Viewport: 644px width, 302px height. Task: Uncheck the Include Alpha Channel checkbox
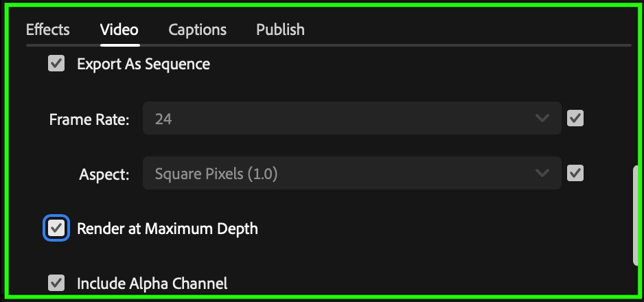click(56, 282)
